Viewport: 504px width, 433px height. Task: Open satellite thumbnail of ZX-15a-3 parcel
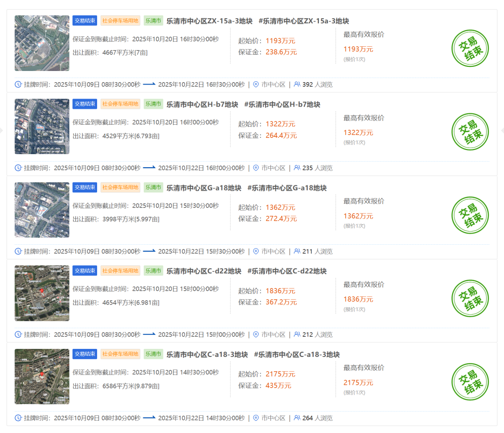point(42,43)
